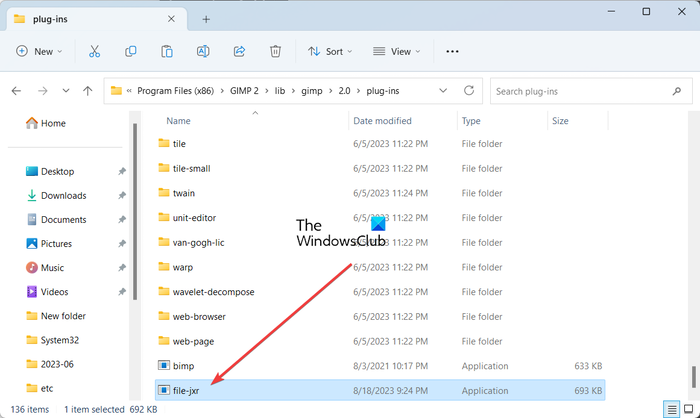The image size is (700, 418).
Task: Click the Copy icon in toolbar
Action: (130, 51)
